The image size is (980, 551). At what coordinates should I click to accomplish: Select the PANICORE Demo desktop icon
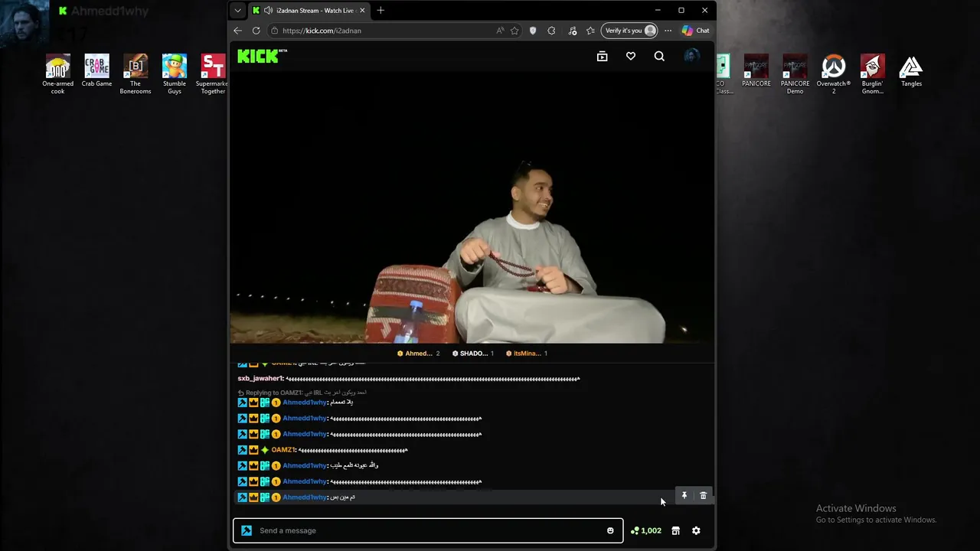795,73
